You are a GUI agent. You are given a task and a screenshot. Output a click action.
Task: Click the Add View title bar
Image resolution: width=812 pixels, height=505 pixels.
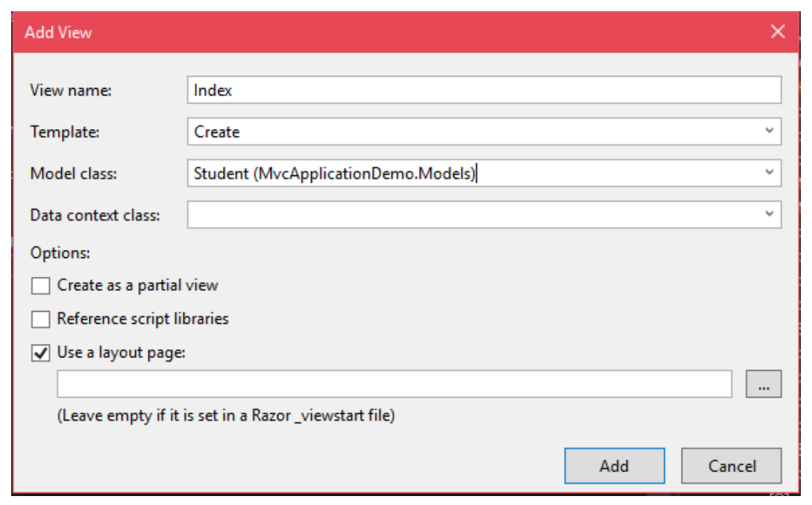click(x=373, y=32)
